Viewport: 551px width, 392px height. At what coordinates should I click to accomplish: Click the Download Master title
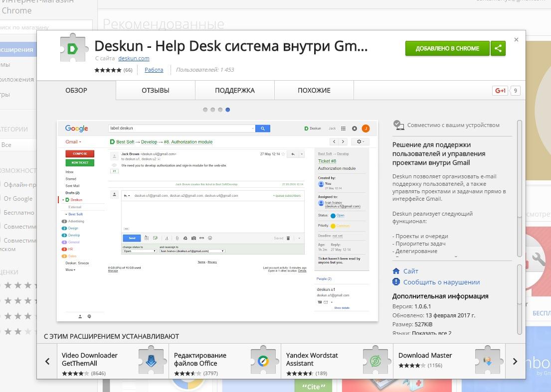tap(425, 356)
